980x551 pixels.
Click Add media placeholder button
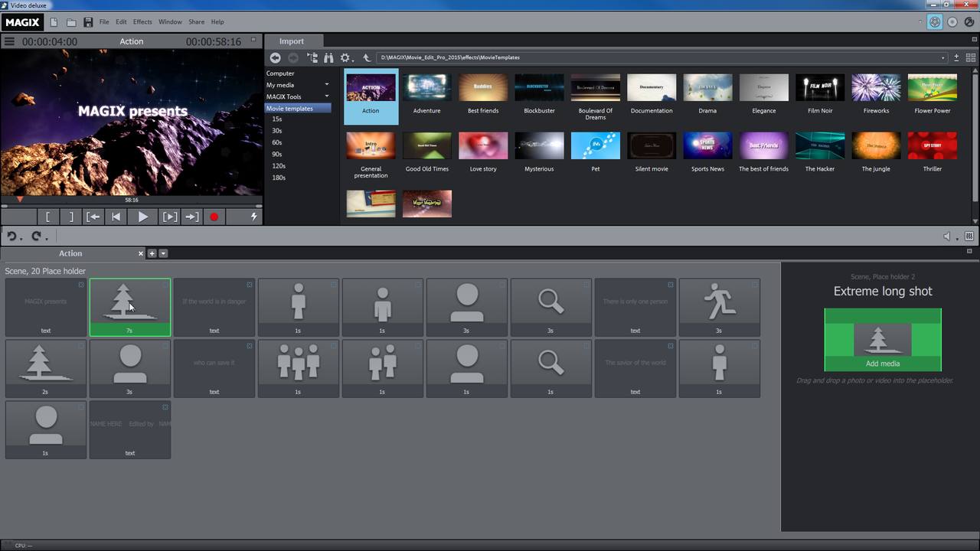click(883, 340)
